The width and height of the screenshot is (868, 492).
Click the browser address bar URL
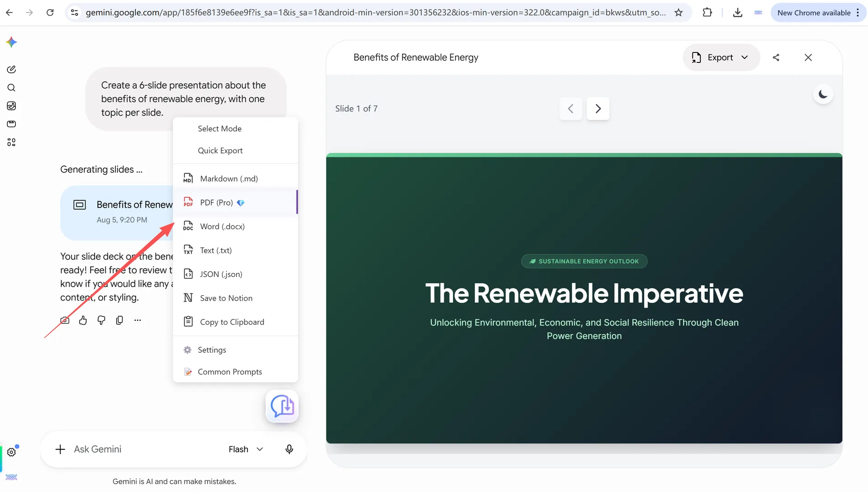(375, 13)
